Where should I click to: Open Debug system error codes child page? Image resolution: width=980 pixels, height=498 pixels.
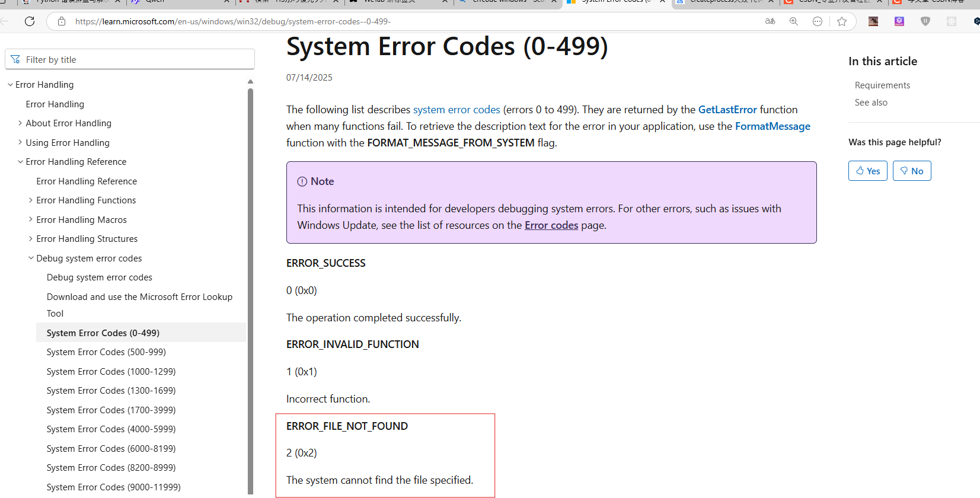[x=100, y=277]
